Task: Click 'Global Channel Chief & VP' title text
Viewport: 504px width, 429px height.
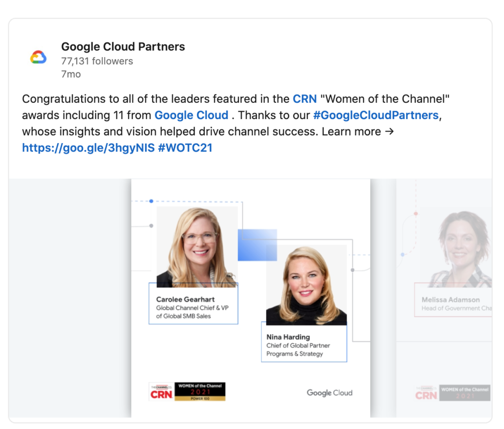Action: click(x=192, y=308)
